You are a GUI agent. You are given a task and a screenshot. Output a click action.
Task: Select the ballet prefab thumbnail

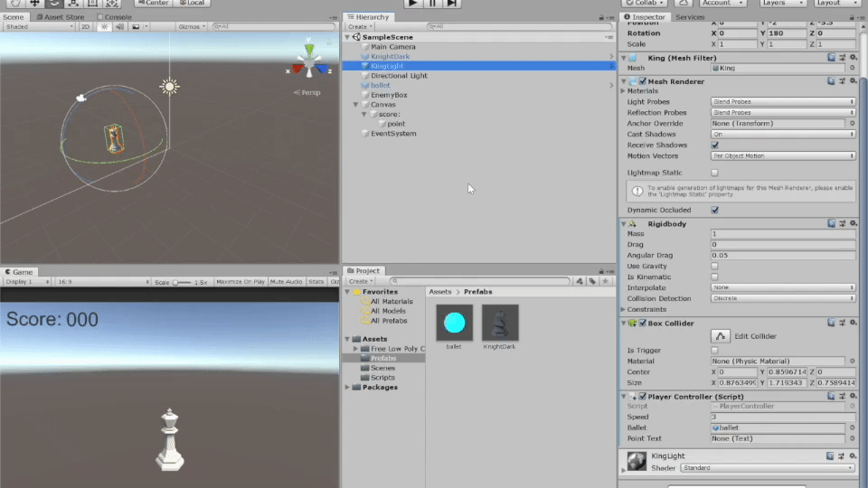pyautogui.click(x=454, y=323)
